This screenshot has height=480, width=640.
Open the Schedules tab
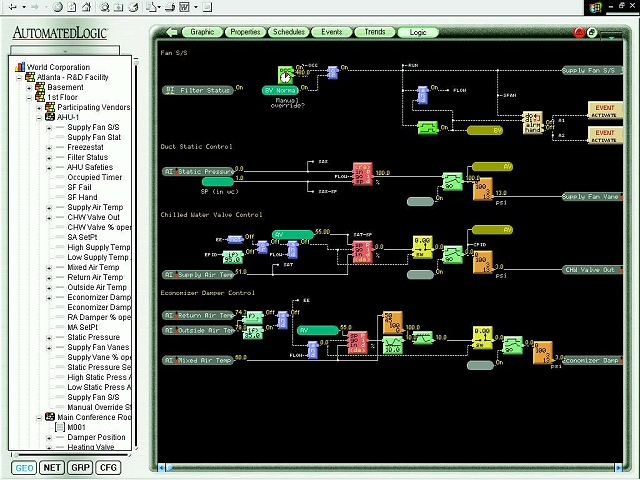pos(288,32)
